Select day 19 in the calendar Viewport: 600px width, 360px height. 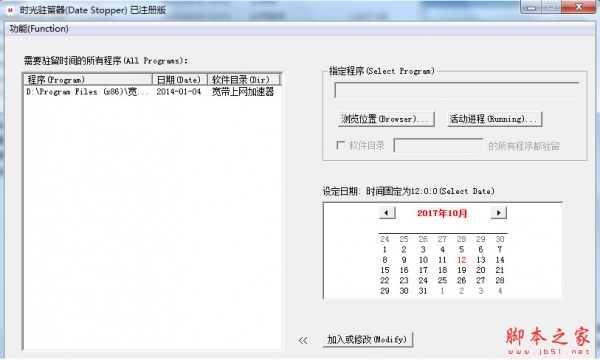(x=461, y=270)
